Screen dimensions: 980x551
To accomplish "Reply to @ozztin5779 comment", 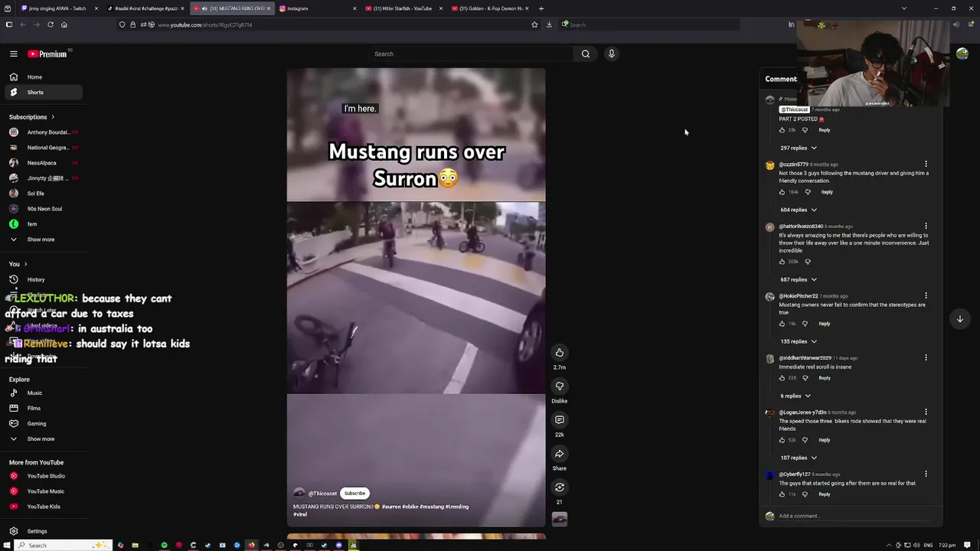I will 827,192.
